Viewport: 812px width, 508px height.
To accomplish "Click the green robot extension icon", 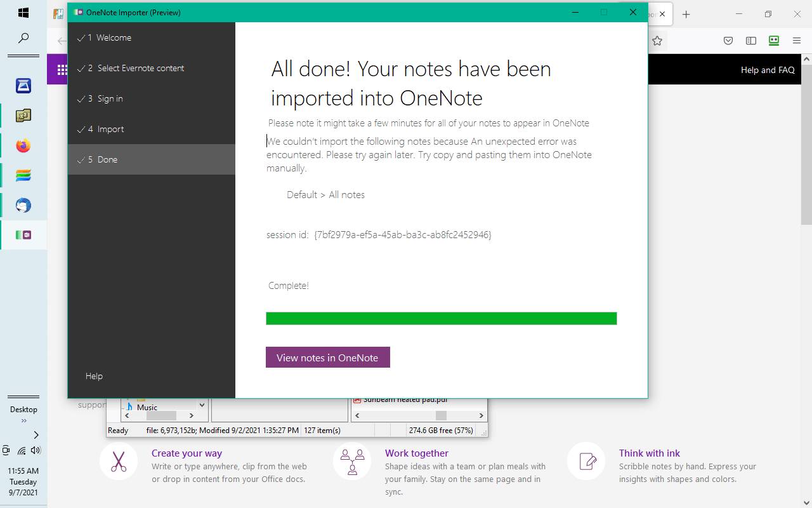I will click(774, 41).
